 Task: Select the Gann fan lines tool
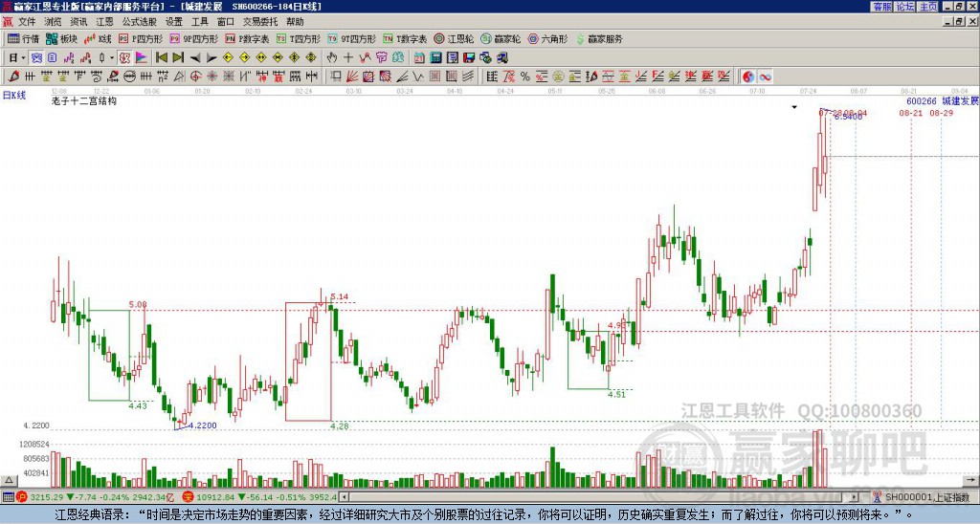[x=352, y=76]
